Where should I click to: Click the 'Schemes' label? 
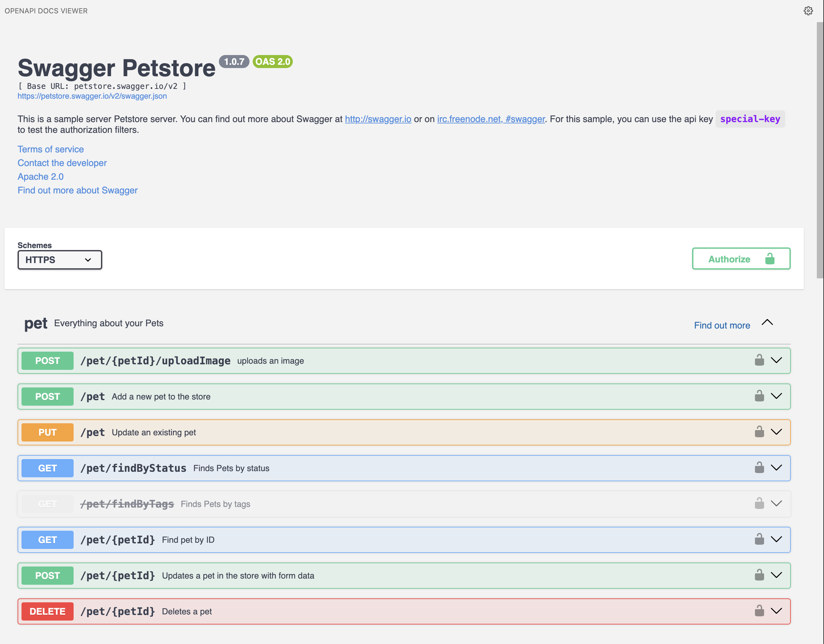coord(35,245)
